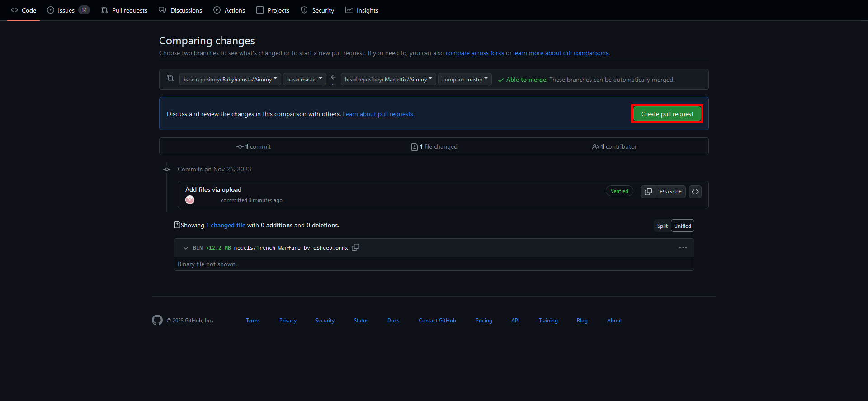This screenshot has width=868, height=401.
Task: Open the file diff three-dot options menu
Action: (683, 247)
